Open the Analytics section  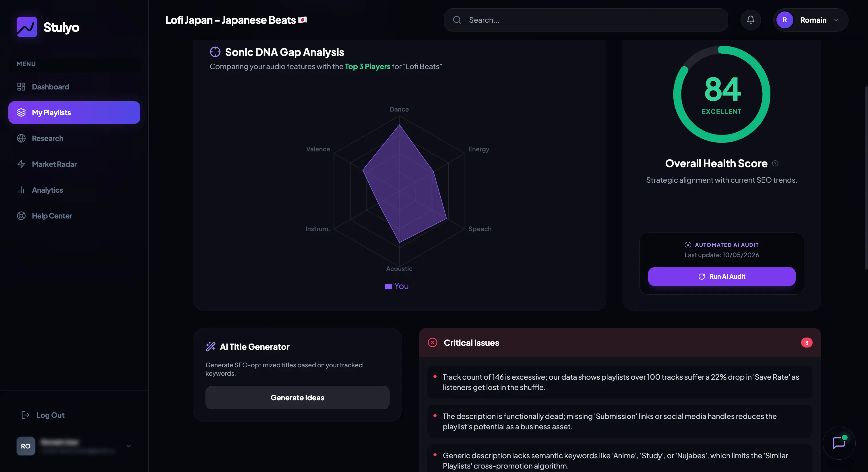(x=74, y=190)
